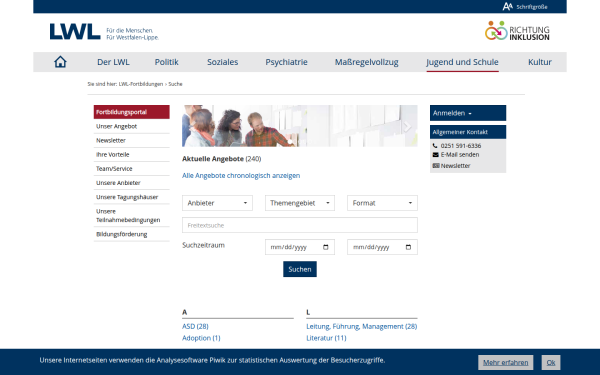This screenshot has width=600, height=375.
Task: Open the Schriftgröße font size icon
Action: tap(507, 7)
